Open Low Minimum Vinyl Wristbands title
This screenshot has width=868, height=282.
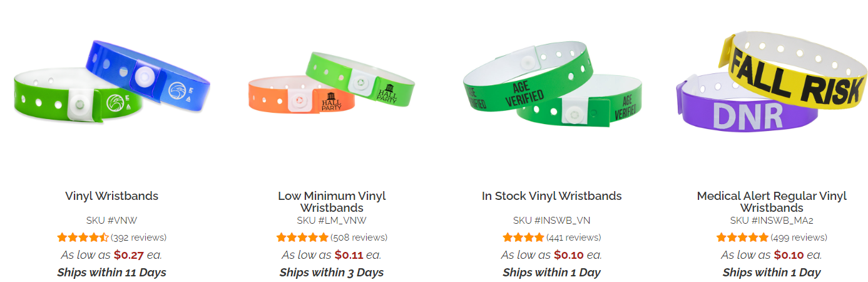tap(332, 202)
